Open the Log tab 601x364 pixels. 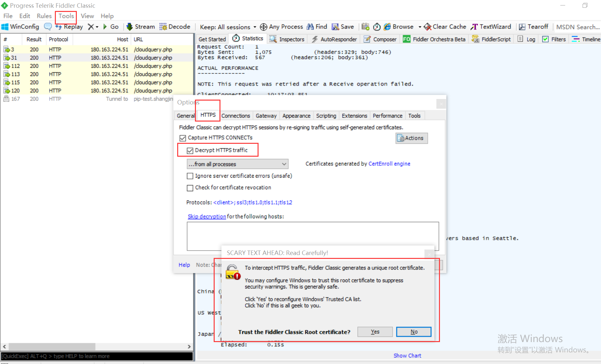[526, 39]
